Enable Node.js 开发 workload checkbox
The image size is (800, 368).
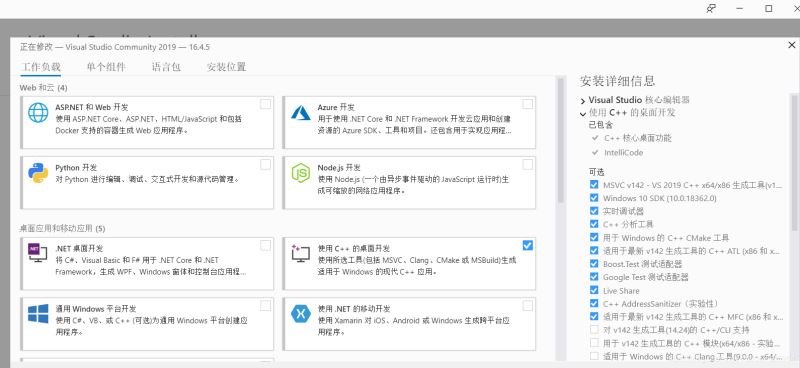point(528,164)
